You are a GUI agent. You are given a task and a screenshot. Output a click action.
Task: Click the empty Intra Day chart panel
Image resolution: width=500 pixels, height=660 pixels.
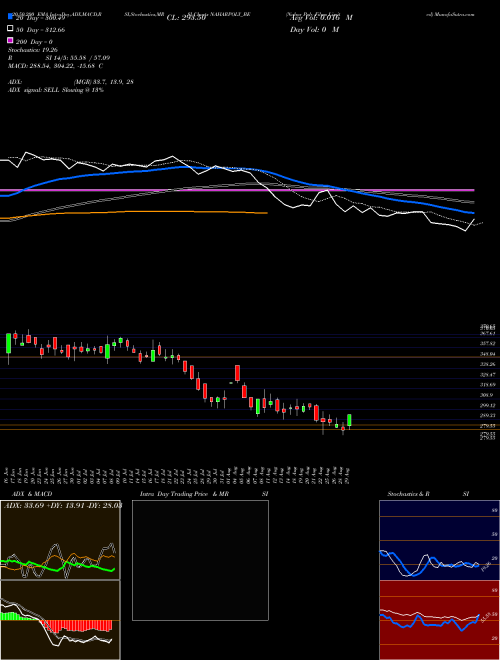tap(200, 560)
